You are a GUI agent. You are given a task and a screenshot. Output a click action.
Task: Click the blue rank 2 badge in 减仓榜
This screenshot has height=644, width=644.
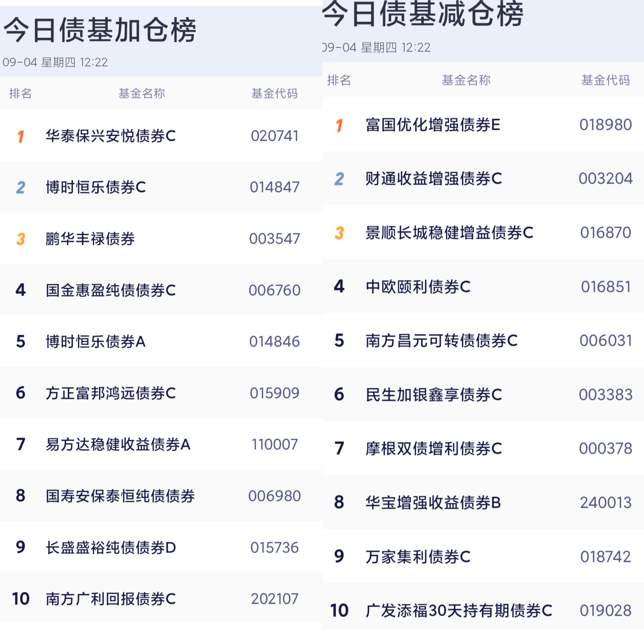coord(339,179)
